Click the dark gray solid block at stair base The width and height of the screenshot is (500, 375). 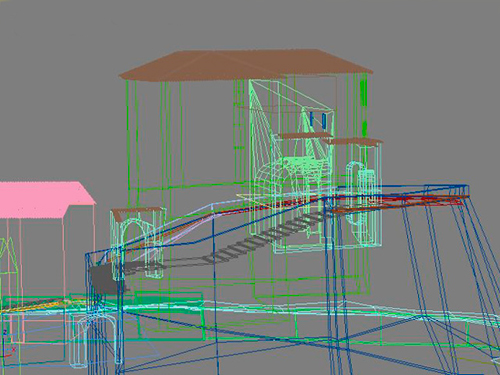[x=105, y=279]
